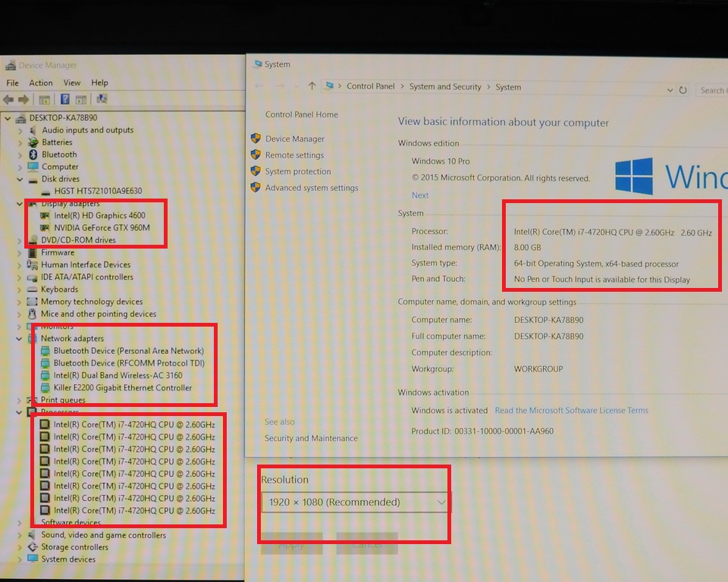The image size is (728, 582).
Task: Expand IDE ATA/ATAPI controllers category
Action: 20,277
